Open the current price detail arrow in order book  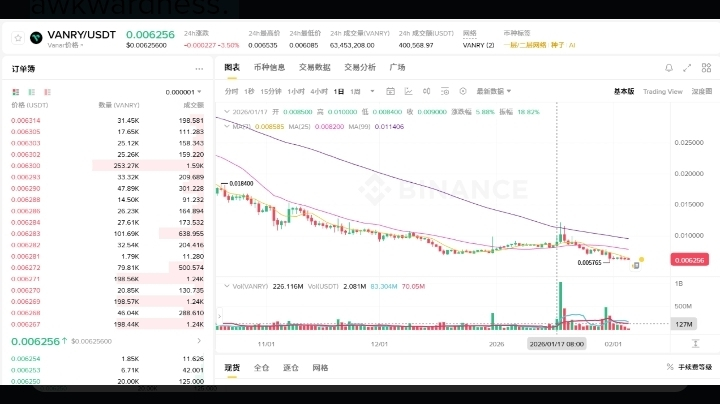point(199,341)
